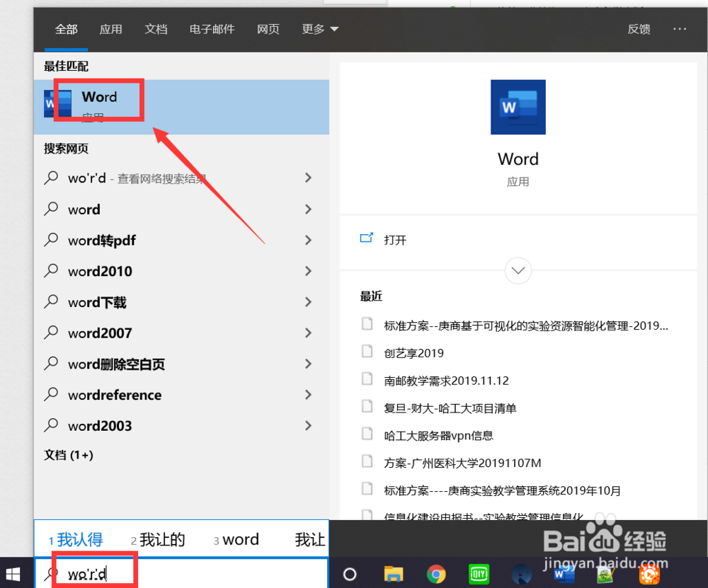
Task: Launch Chrome from the taskbar
Action: click(436, 574)
